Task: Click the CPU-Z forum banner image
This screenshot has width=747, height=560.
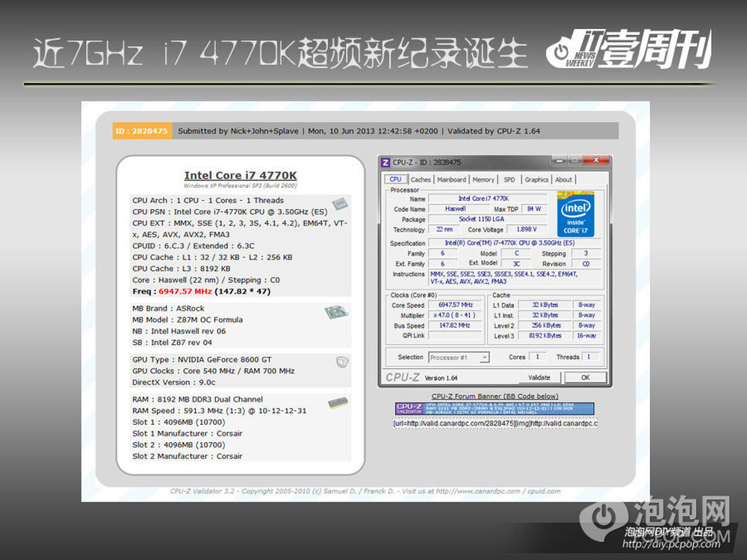Action: pyautogui.click(x=495, y=408)
